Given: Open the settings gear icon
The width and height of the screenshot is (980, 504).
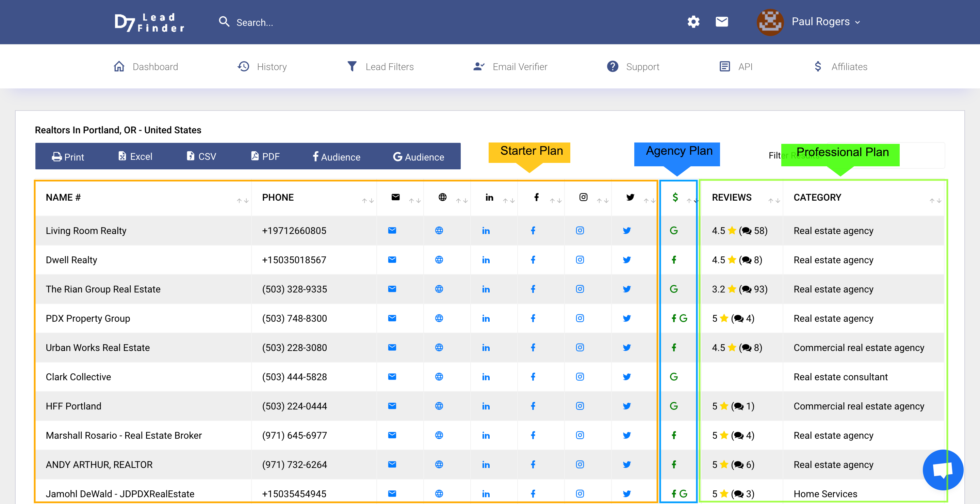Looking at the screenshot, I should point(693,22).
